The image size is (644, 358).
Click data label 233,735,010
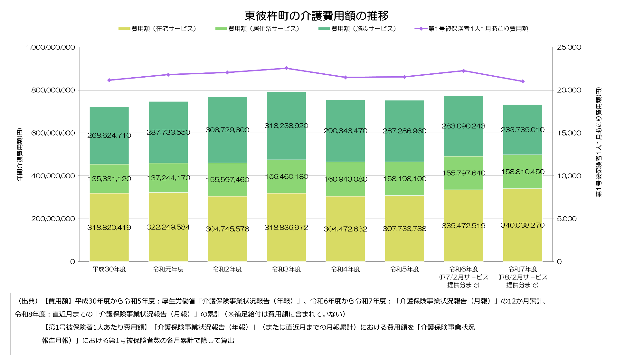point(523,130)
